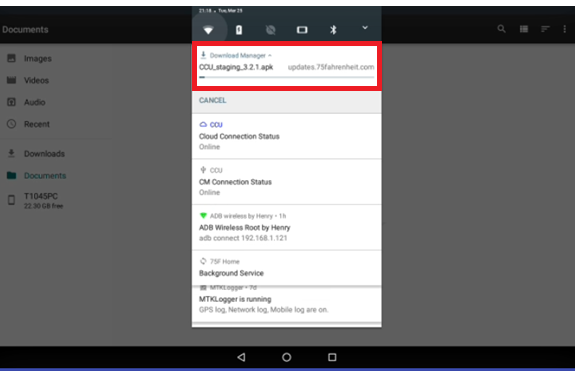Open T1045PC device storage
This screenshot has width=577, height=374.
55,200
